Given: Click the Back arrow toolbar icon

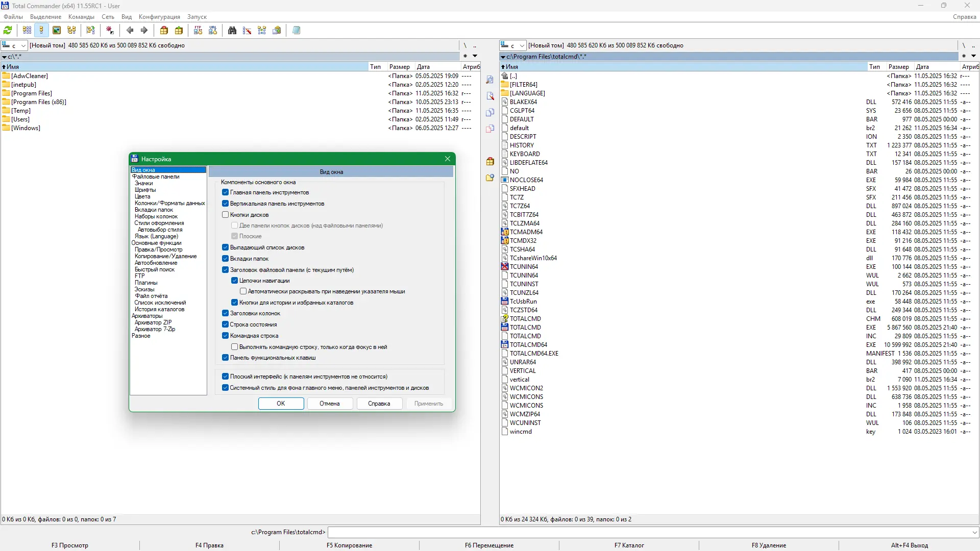Looking at the screenshot, I should [x=130, y=31].
